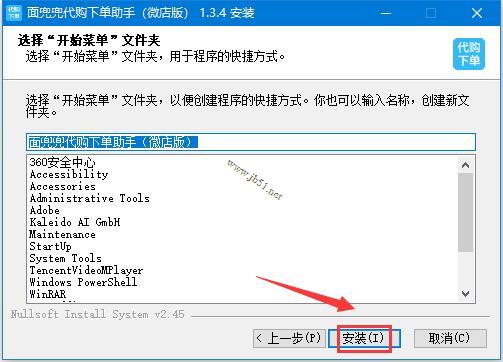
Task: Cancel setup with 取消(C) button
Action: click(450, 339)
